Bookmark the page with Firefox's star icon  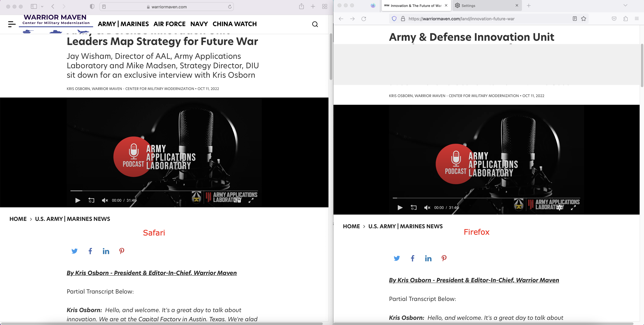point(583,19)
